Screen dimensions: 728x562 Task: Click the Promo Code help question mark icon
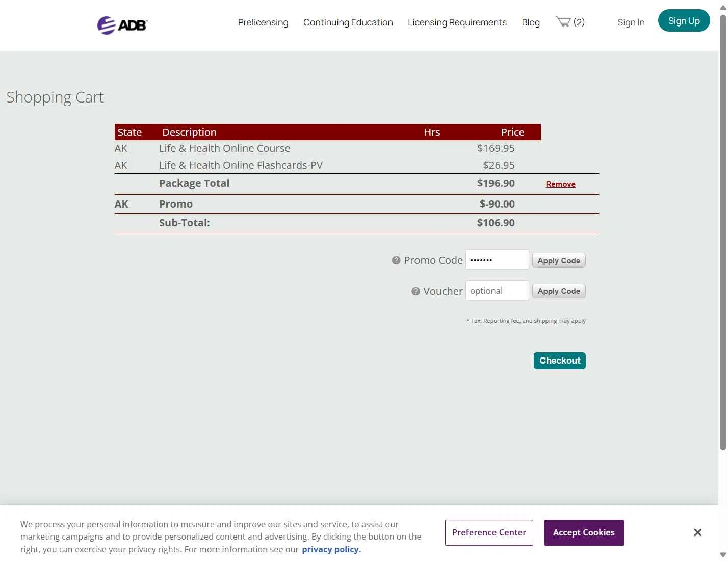[396, 260]
